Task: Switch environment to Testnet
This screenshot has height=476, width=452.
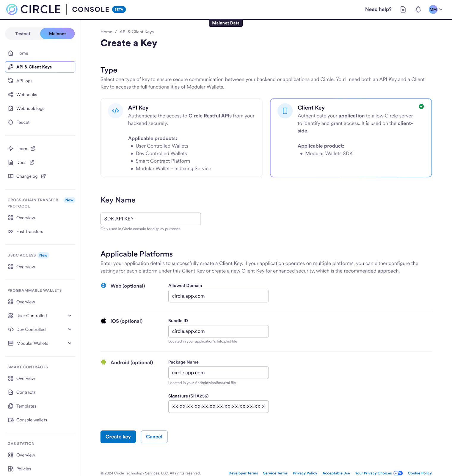Action: [x=23, y=34]
